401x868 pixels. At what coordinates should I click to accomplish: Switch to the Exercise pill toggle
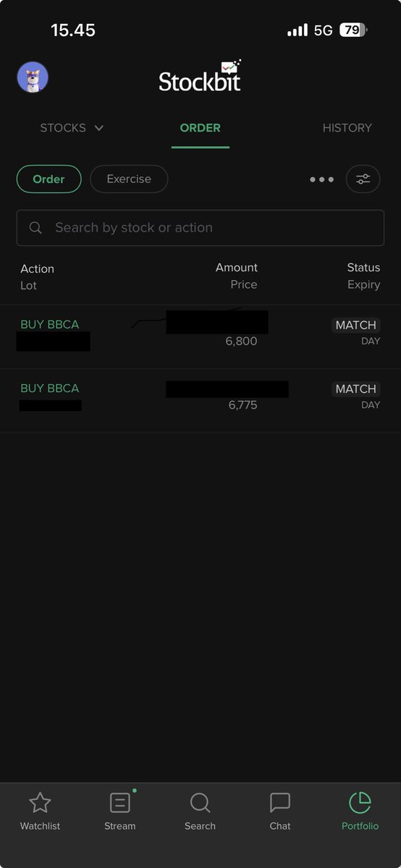129,179
